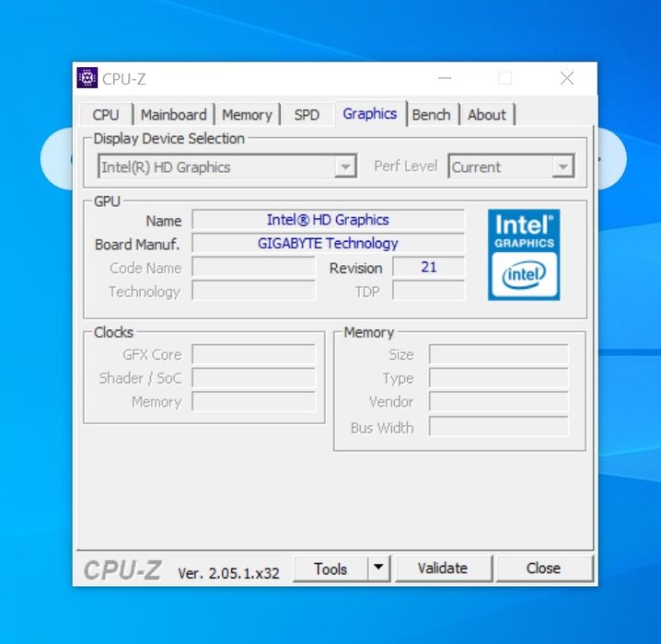Click the GIGABYTE Technology board manufacturer field
The image size is (661, 644).
(x=328, y=243)
